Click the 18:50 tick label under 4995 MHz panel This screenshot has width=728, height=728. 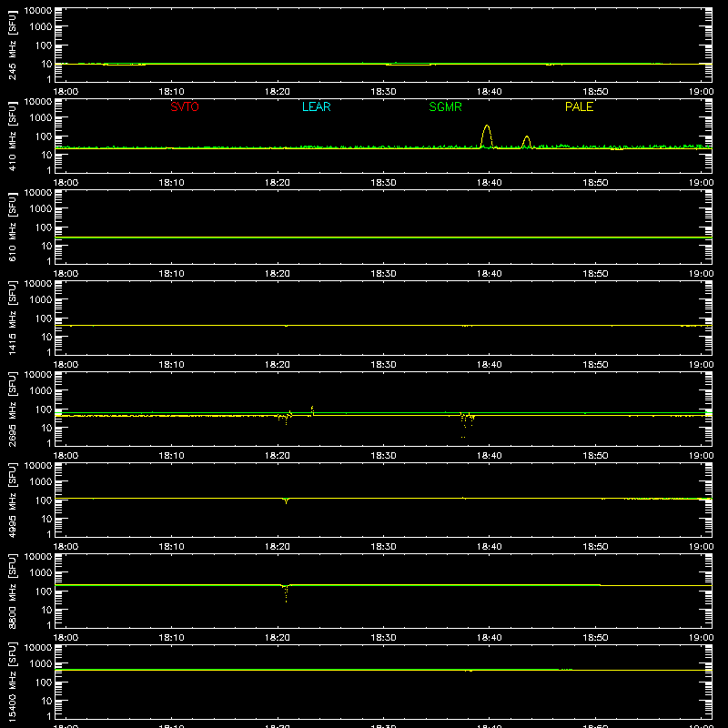point(595,547)
